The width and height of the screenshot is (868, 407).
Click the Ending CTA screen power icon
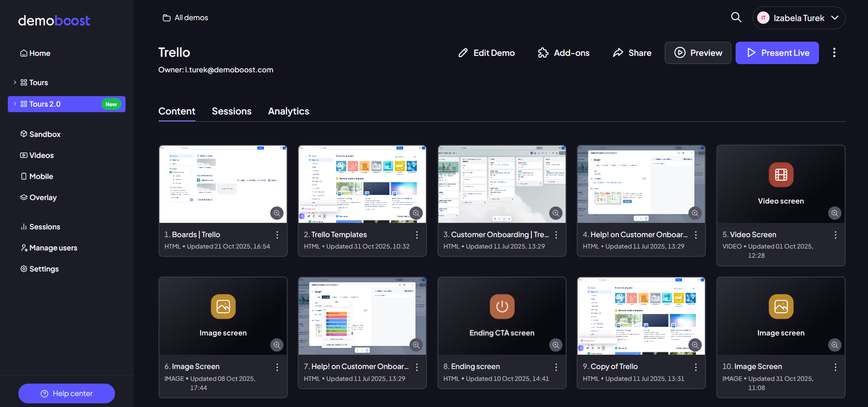click(x=502, y=306)
